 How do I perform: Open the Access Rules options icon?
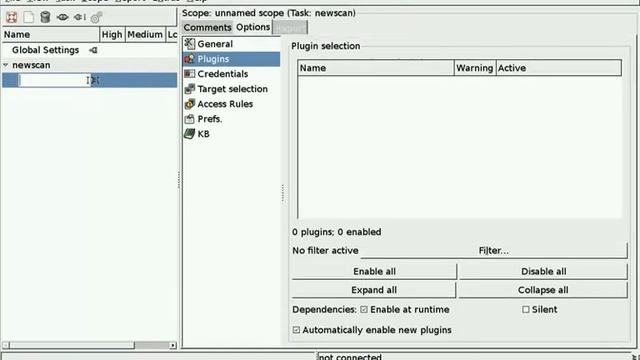click(x=189, y=104)
